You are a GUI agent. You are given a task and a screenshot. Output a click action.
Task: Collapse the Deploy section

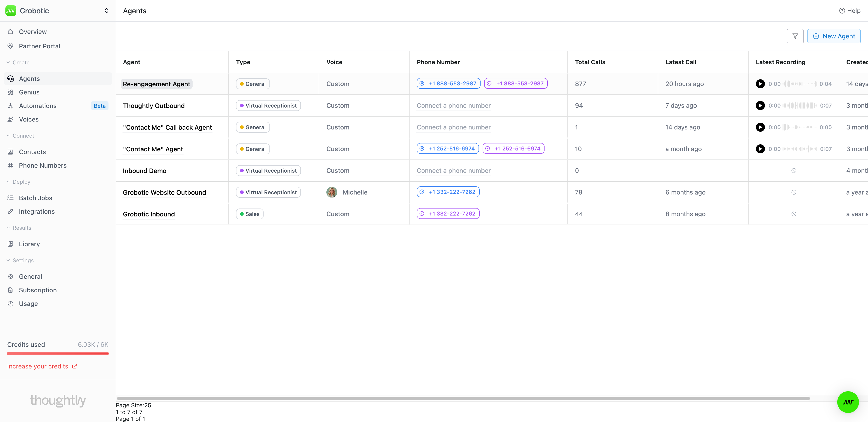(x=19, y=182)
